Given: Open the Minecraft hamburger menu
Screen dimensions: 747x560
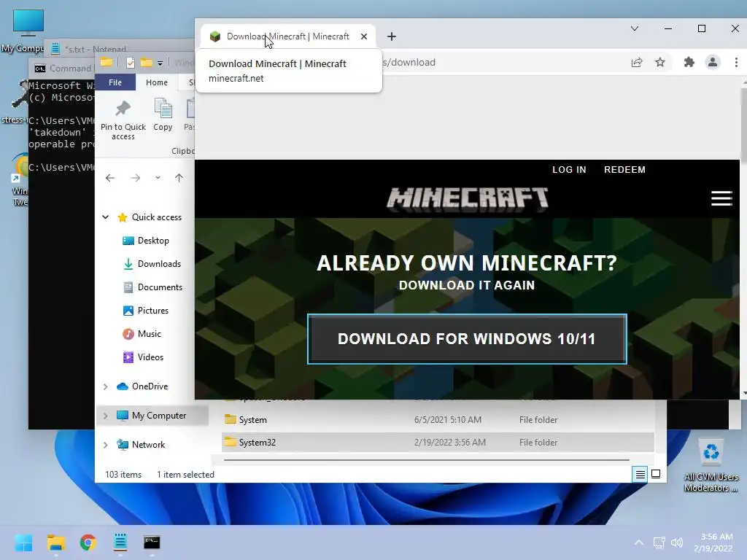Looking at the screenshot, I should (x=721, y=198).
